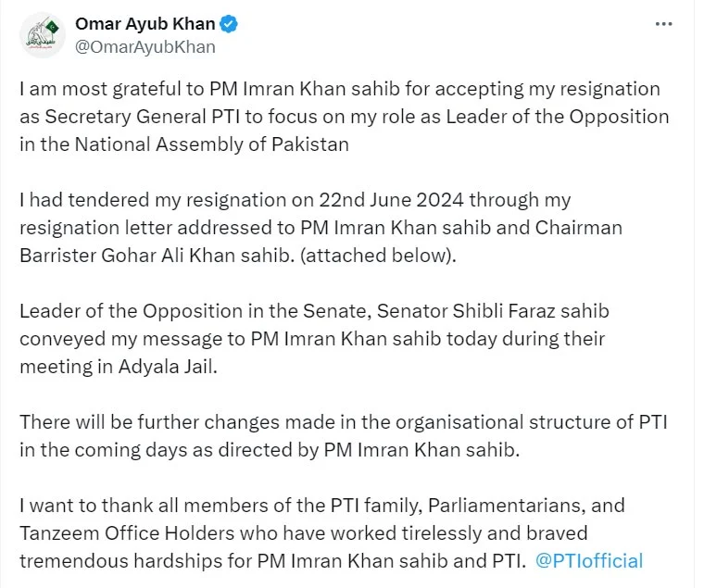Click the paragraph starting "I am most grateful"
704x588 pixels.
pos(343,117)
